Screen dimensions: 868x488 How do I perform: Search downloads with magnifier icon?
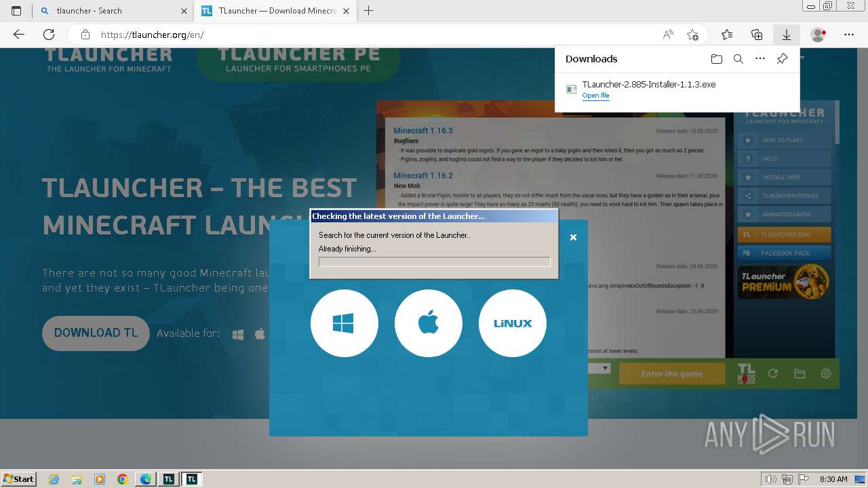coord(738,59)
